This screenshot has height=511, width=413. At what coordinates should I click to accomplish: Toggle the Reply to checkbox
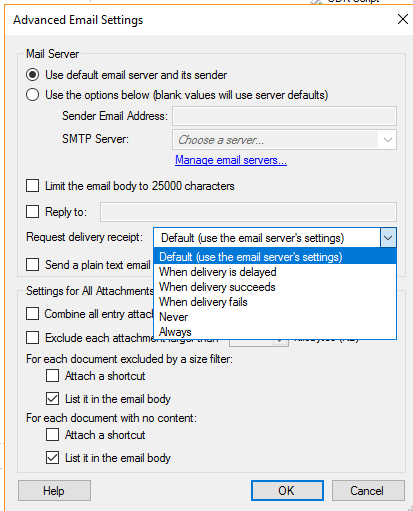(32, 211)
